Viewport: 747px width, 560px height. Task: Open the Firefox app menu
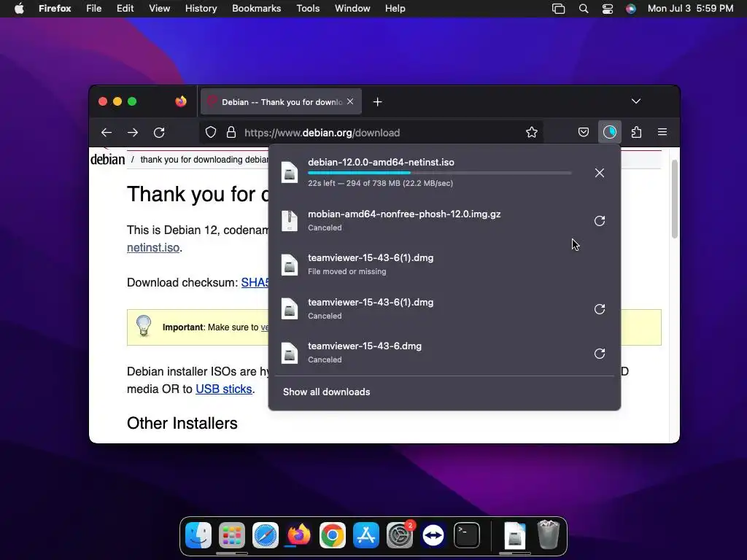pos(55,9)
